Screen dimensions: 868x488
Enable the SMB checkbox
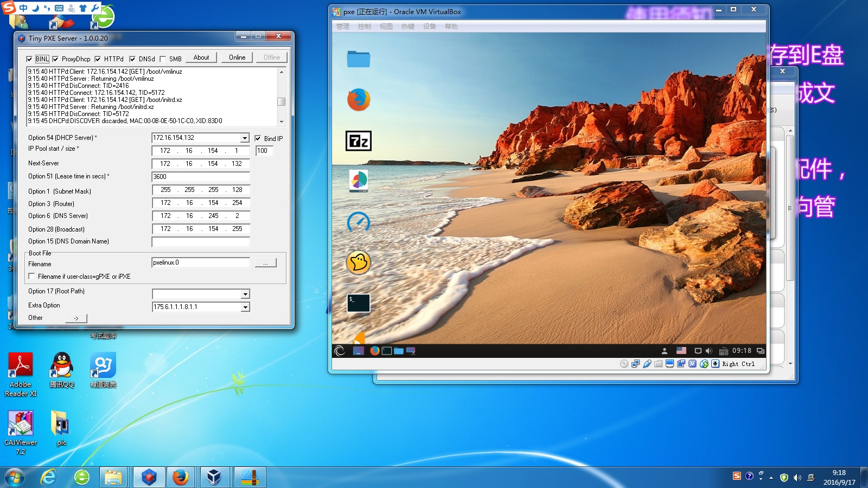coord(163,59)
